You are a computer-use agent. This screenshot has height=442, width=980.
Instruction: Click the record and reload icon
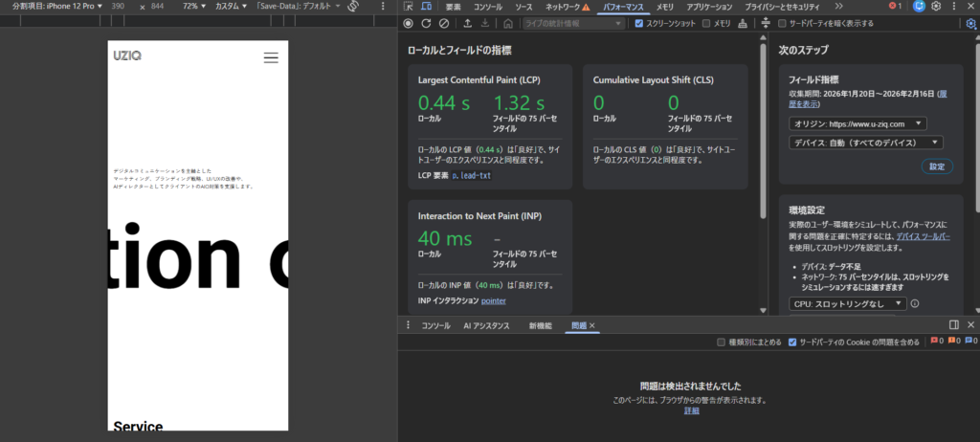pyautogui.click(x=426, y=23)
